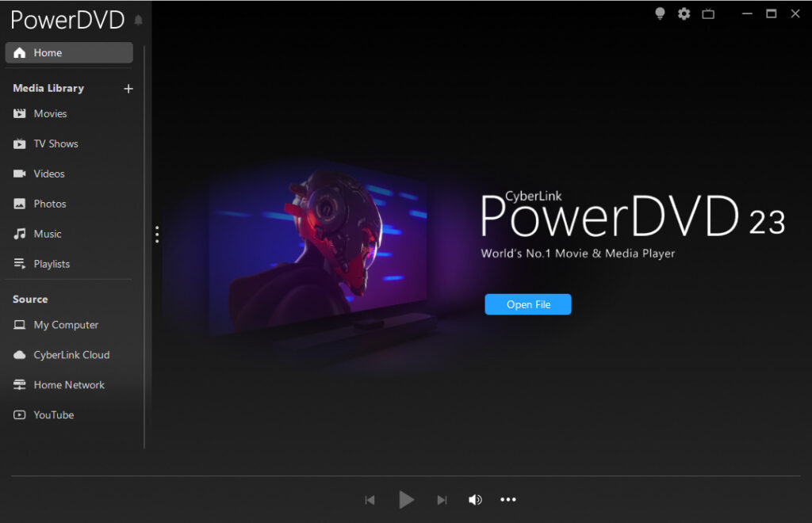Image resolution: width=812 pixels, height=523 pixels.
Task: Play media with play button
Action: pyautogui.click(x=407, y=500)
